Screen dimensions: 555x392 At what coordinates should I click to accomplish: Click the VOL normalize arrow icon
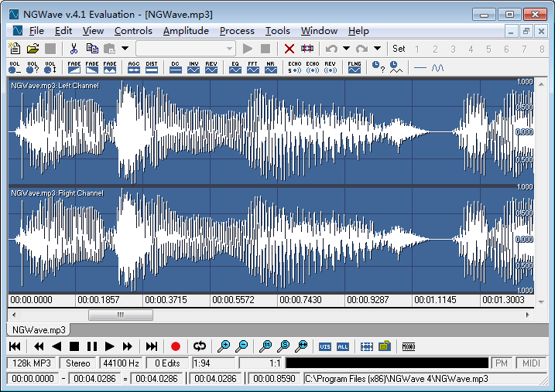[x=50, y=67]
